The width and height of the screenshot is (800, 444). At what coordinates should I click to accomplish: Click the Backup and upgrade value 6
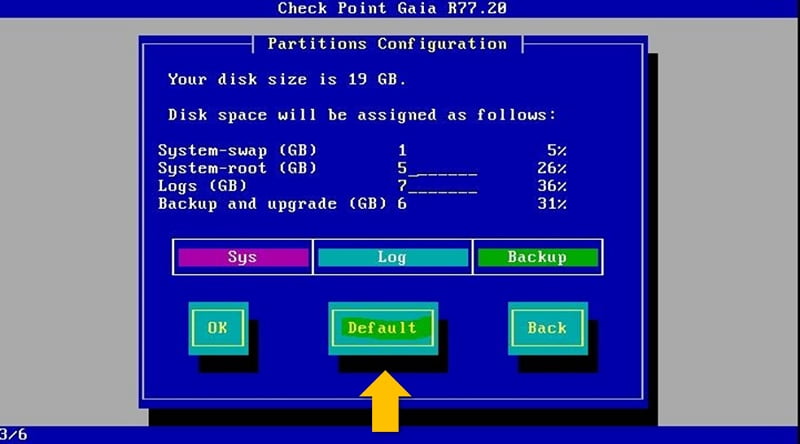[x=403, y=204]
